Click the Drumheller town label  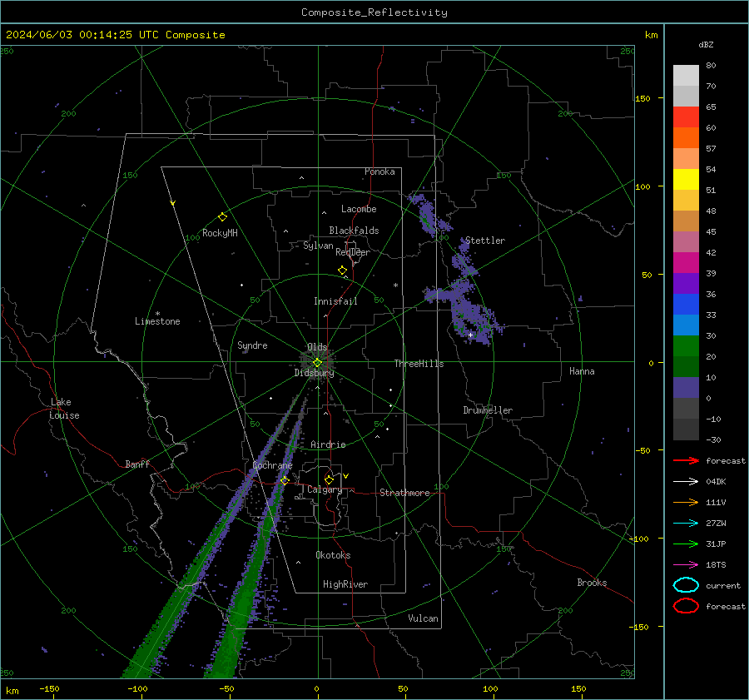[x=488, y=410]
